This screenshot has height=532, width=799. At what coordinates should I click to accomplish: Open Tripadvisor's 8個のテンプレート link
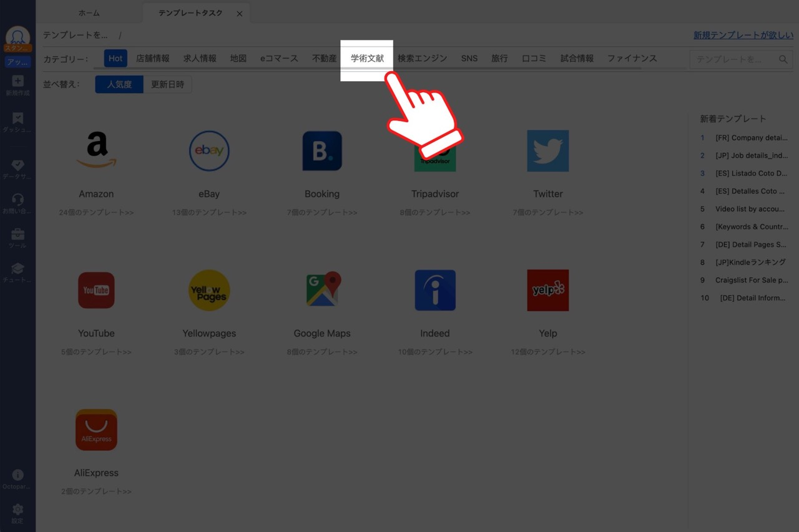pyautogui.click(x=435, y=213)
